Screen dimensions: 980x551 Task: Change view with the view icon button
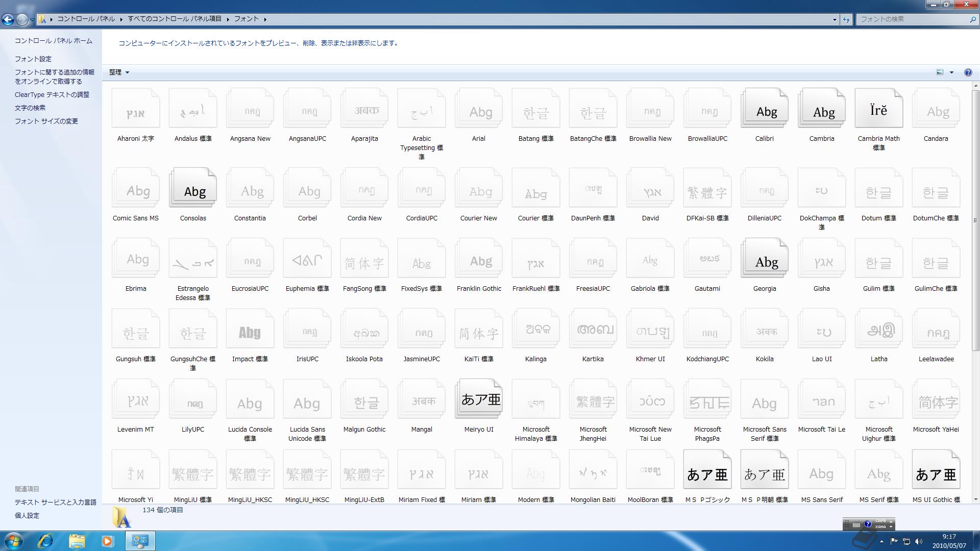coord(940,72)
